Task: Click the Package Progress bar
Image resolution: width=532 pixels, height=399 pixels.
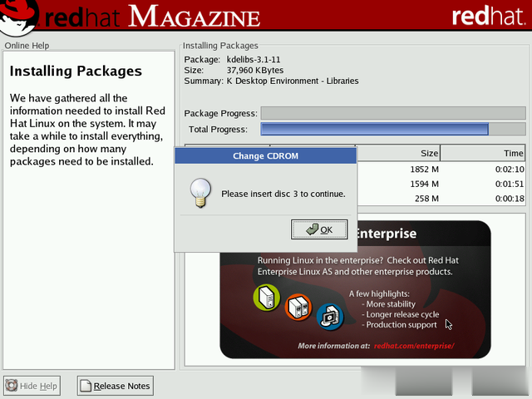Action: click(393, 113)
